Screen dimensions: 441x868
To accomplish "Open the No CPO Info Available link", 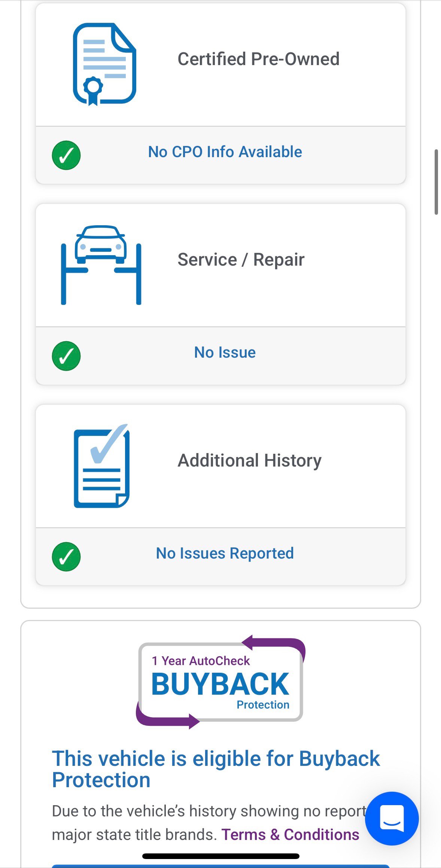I will click(225, 152).
